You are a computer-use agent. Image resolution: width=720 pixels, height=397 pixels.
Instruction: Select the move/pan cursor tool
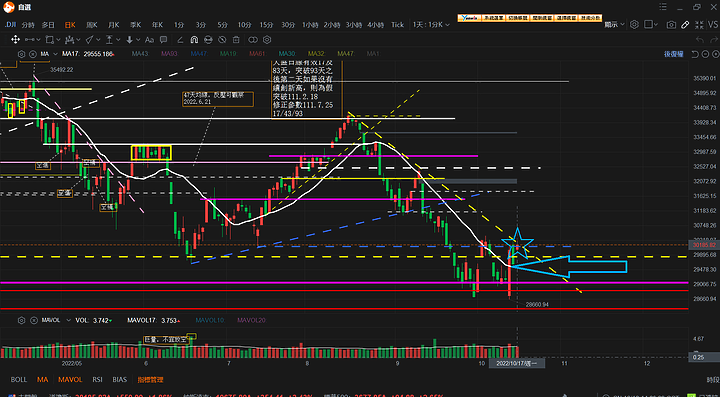(15, 39)
